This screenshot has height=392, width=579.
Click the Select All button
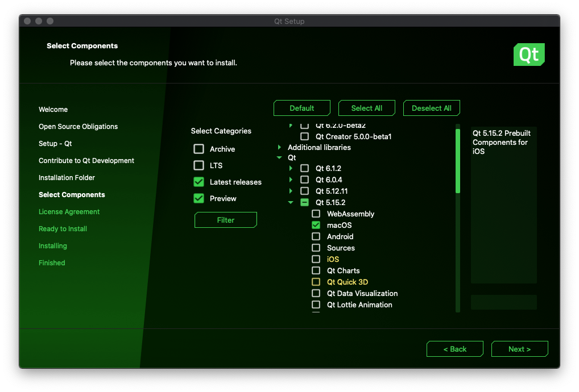coord(367,108)
